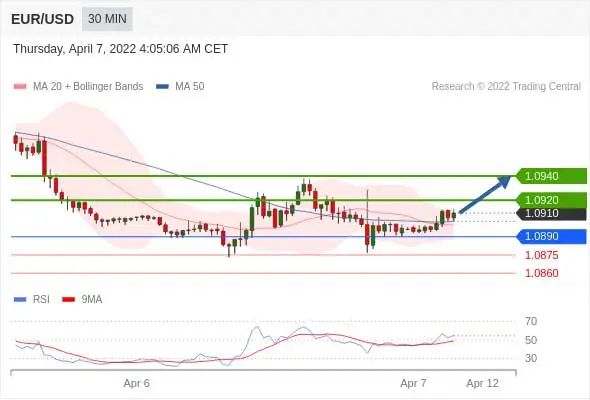
Task: Click the black 1.0910 current price tag
Action: point(551,214)
